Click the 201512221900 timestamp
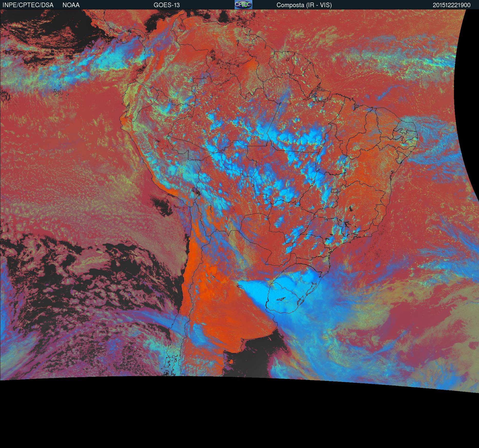The image size is (479, 448). (x=452, y=5)
